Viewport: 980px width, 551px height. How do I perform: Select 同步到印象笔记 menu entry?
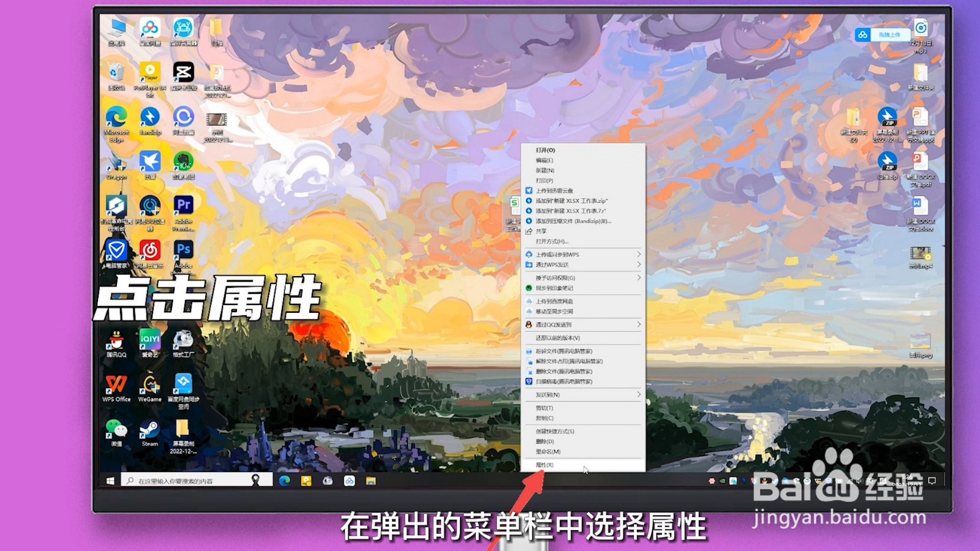click(582, 288)
